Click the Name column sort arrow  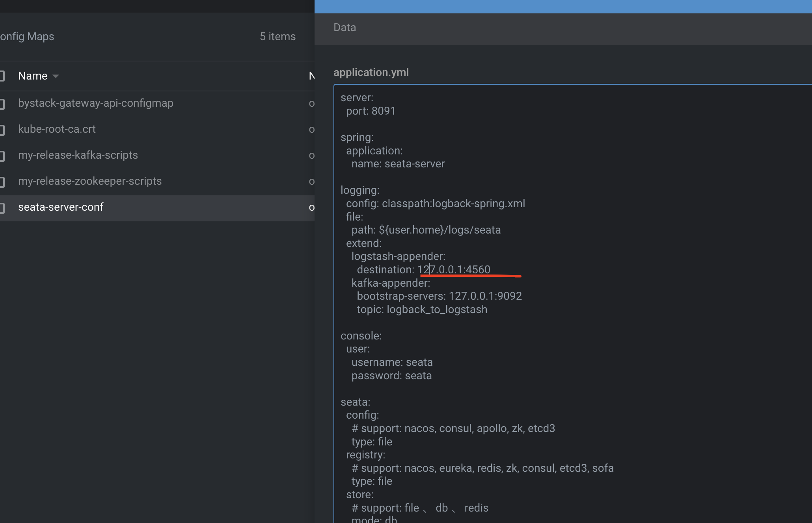[x=56, y=76]
